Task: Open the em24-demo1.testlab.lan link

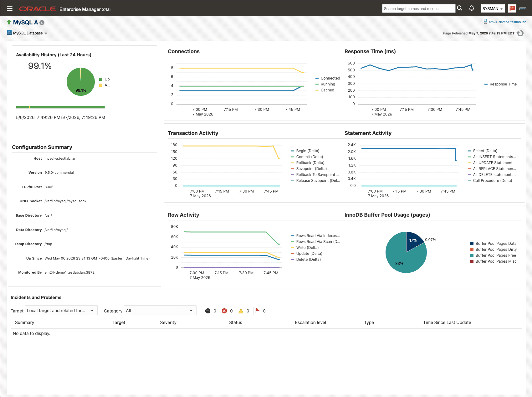Action: (x=507, y=22)
